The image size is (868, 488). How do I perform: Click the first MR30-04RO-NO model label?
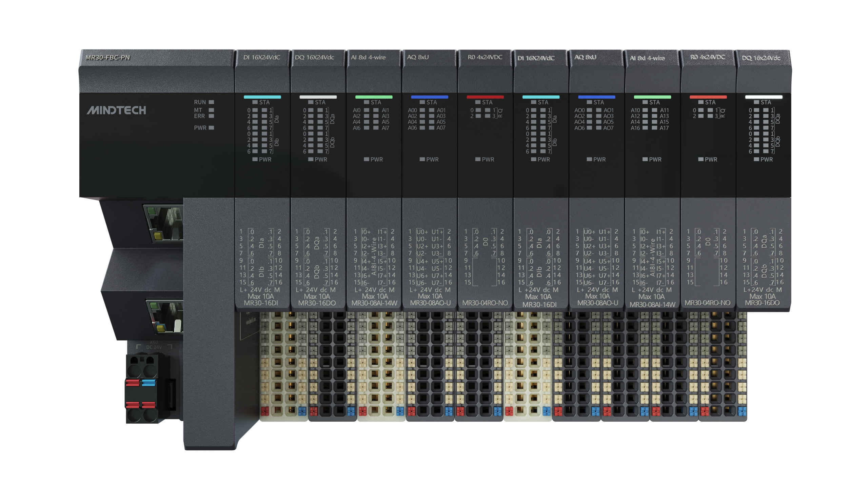[485, 303]
